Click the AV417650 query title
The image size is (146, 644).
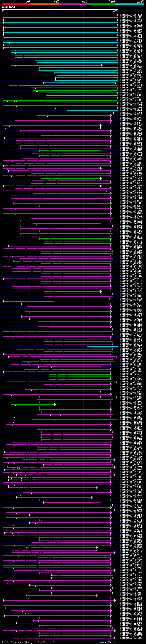(8, 7)
